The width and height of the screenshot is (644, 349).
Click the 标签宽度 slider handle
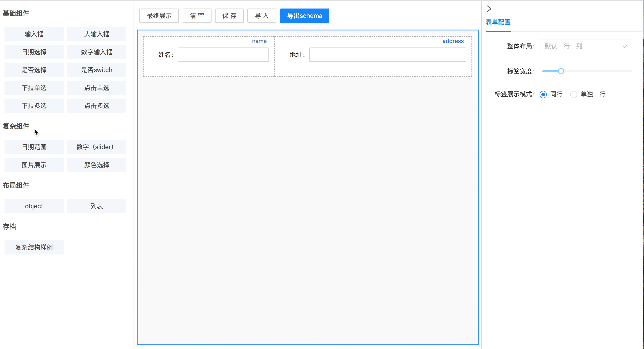(x=561, y=71)
